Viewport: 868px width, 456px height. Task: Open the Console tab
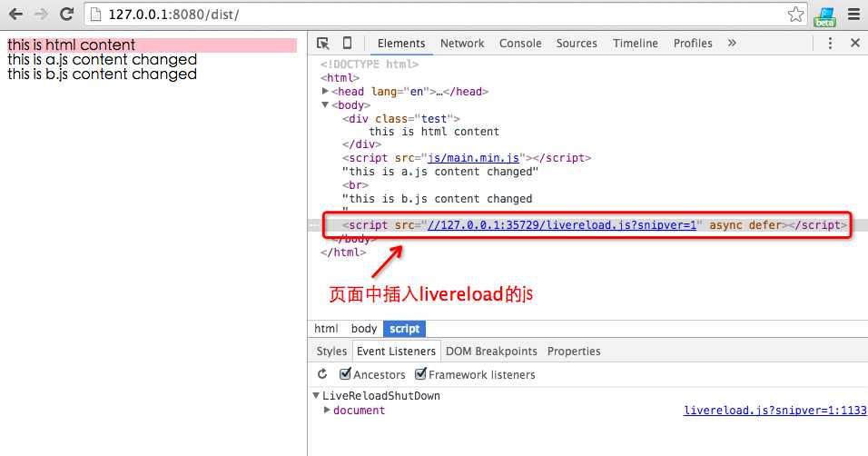click(x=520, y=44)
